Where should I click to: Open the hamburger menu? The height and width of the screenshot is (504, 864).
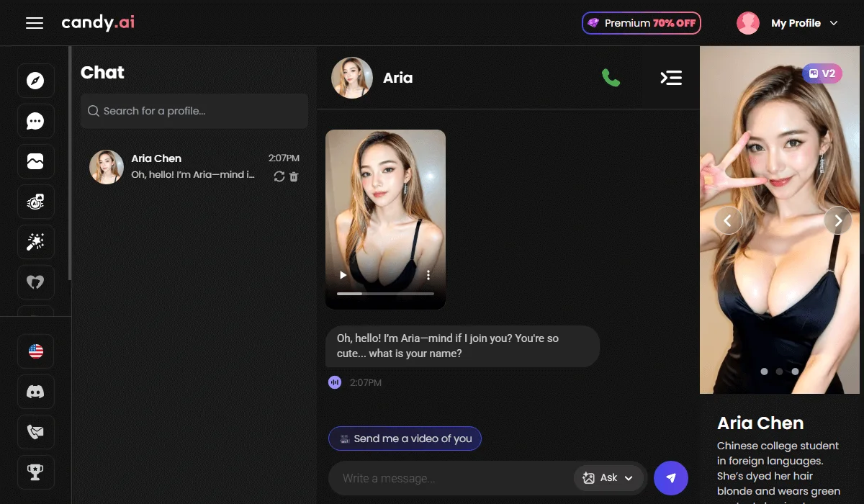35,23
